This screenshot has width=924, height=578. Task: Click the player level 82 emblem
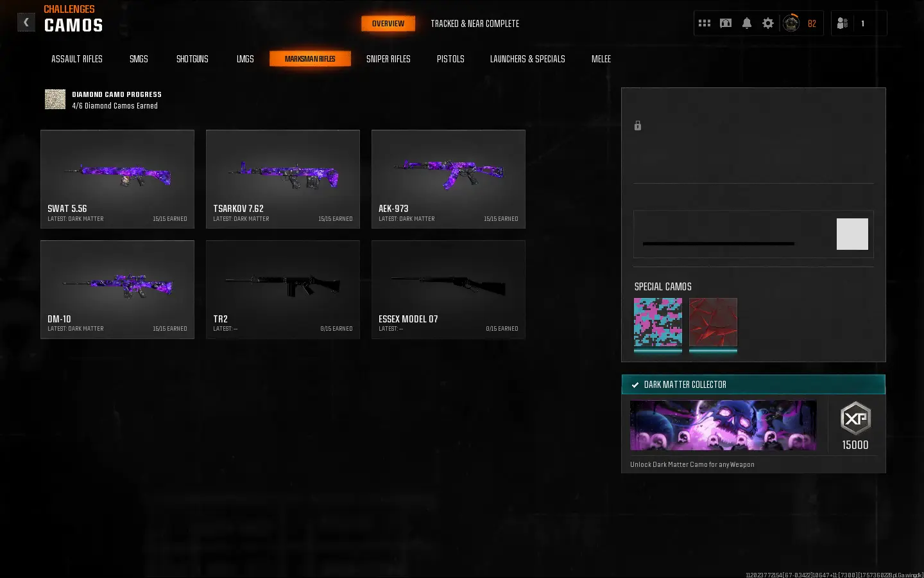click(x=791, y=23)
